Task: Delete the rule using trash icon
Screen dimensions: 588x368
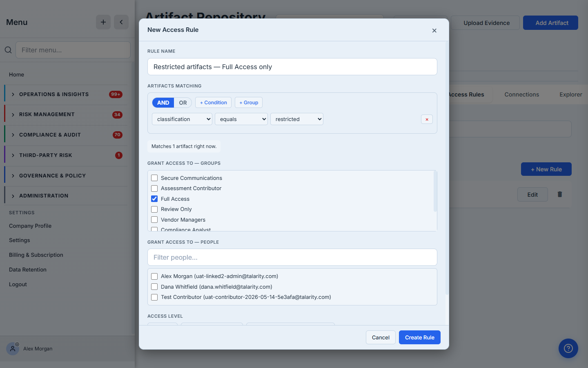Action: tap(560, 194)
